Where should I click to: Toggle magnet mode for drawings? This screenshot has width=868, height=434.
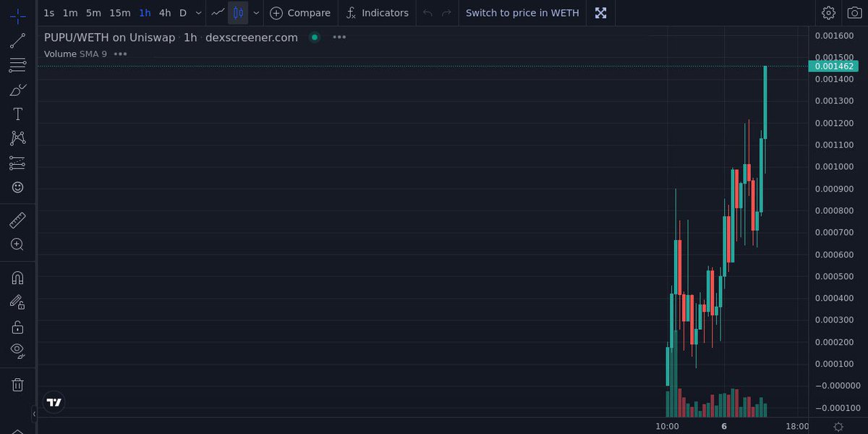[17, 278]
